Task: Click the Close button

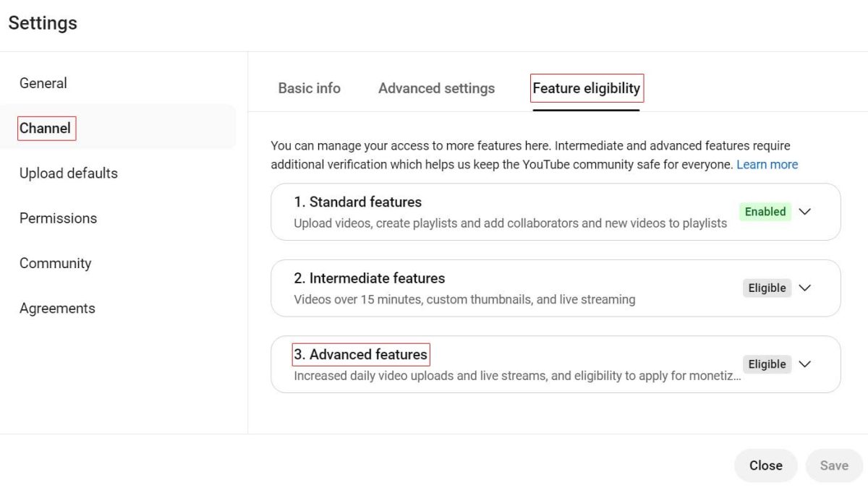Action: click(766, 465)
